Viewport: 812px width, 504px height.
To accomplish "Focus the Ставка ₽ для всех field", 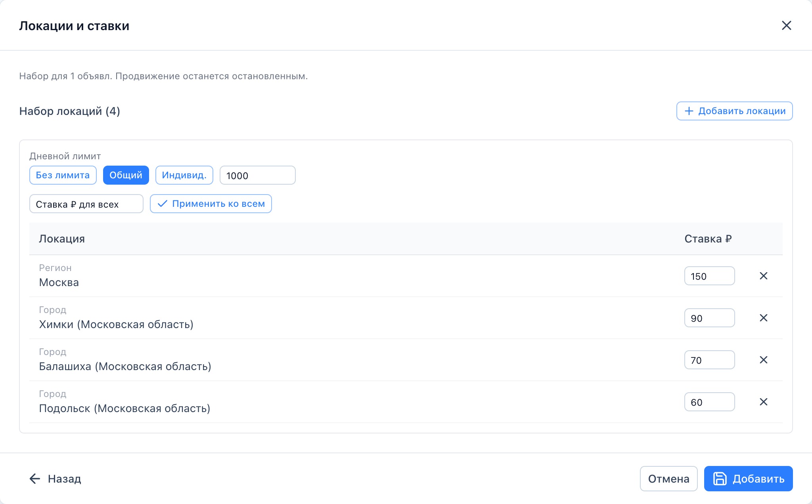I will point(86,204).
